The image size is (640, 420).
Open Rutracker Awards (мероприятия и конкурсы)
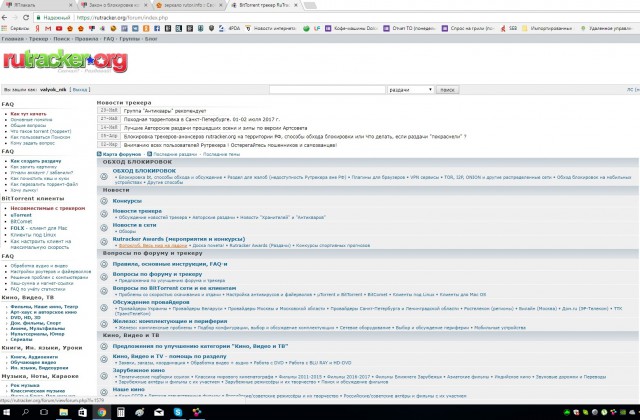(x=179, y=239)
